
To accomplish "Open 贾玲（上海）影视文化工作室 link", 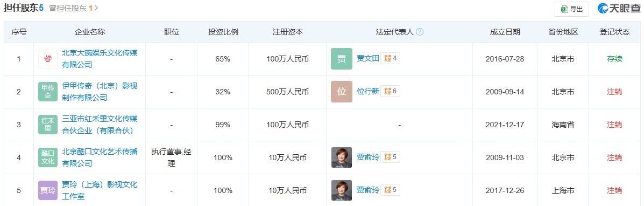I will point(99,190).
